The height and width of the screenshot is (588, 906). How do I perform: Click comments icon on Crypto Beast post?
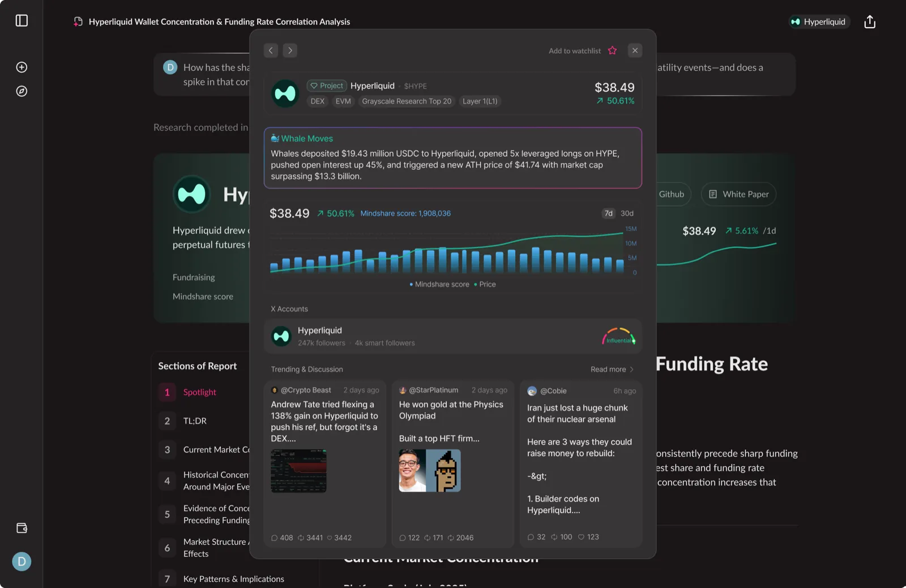274,538
